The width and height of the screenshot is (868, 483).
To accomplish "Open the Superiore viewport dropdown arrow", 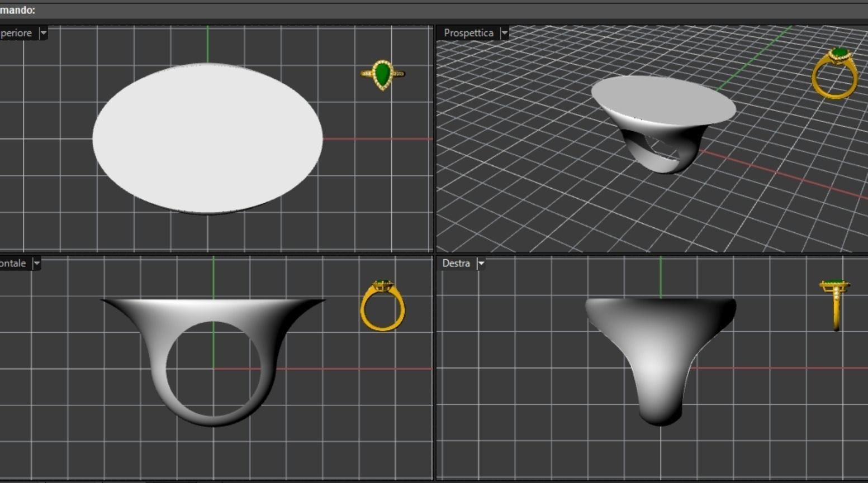I will click(43, 33).
